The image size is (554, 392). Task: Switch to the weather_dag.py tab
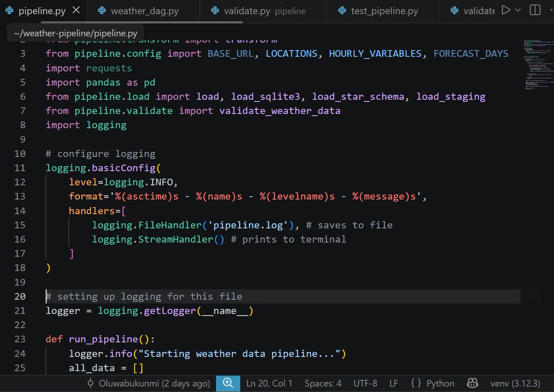click(x=144, y=11)
